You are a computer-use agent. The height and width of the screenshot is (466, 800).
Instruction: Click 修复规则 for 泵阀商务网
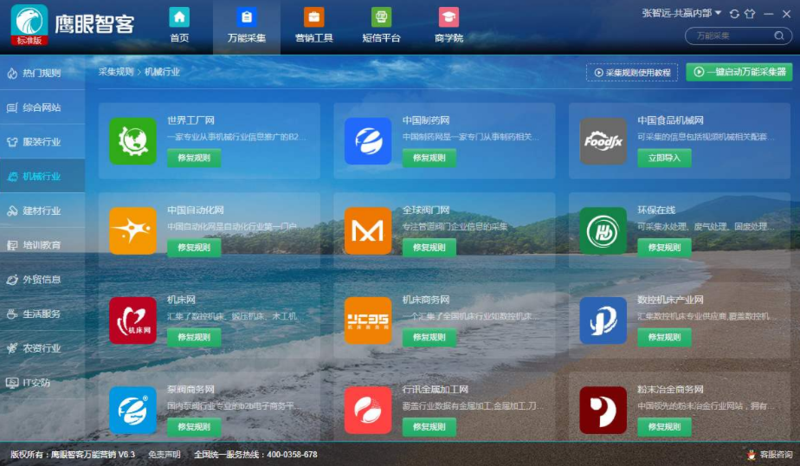[194, 427]
